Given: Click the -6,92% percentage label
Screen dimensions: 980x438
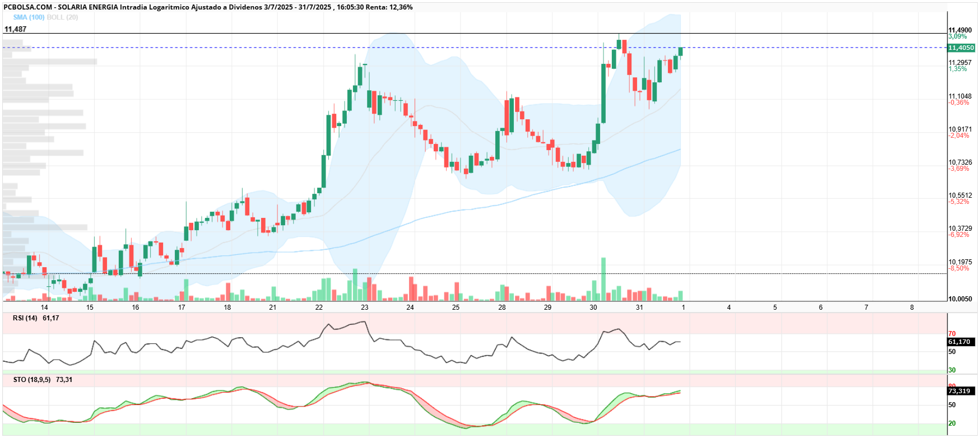Looking at the screenshot, I should point(959,235).
